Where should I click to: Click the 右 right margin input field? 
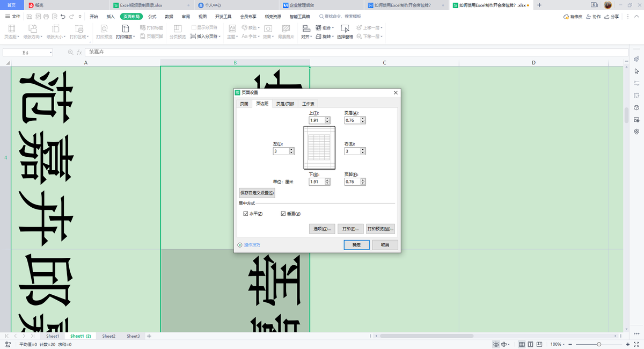pyautogui.click(x=353, y=151)
